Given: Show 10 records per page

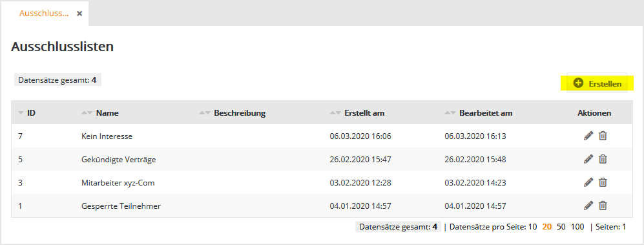Looking at the screenshot, I should point(532,226).
